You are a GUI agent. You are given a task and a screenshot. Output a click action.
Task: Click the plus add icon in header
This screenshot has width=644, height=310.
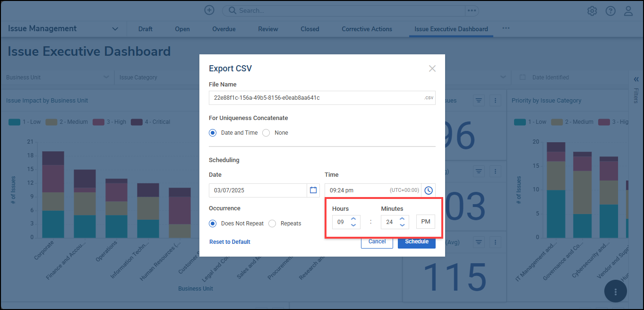(209, 10)
